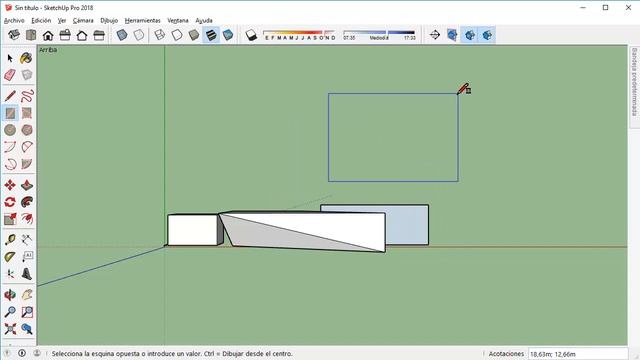640x360 pixels.
Task: Enable Monochrome face style
Action: (x=228, y=35)
